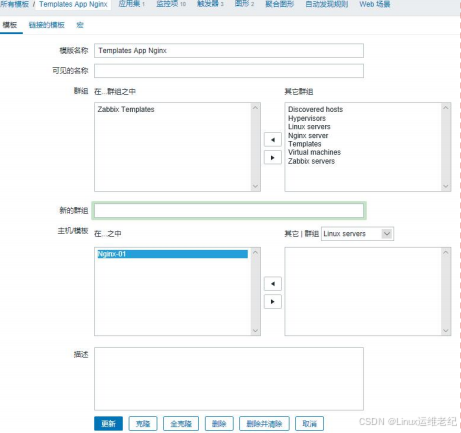This screenshot has width=461, height=433.
Task: Select Zabbix Templates in group list
Action: [x=126, y=109]
